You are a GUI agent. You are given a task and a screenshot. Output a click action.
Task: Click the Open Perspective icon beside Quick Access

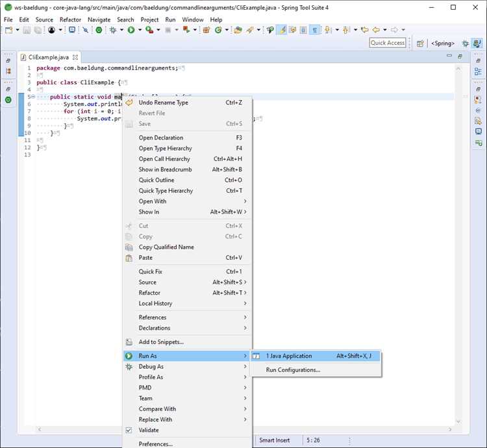[x=420, y=44]
